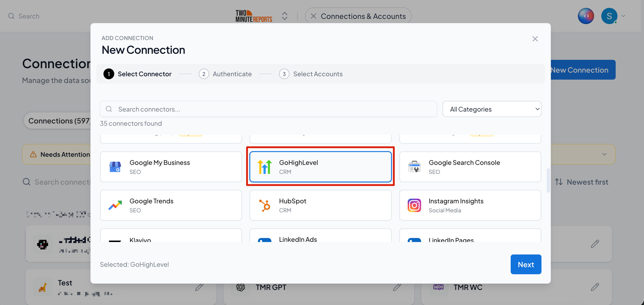This screenshot has height=305, width=644.
Task: Select the HubSpot connector card
Action: click(320, 205)
